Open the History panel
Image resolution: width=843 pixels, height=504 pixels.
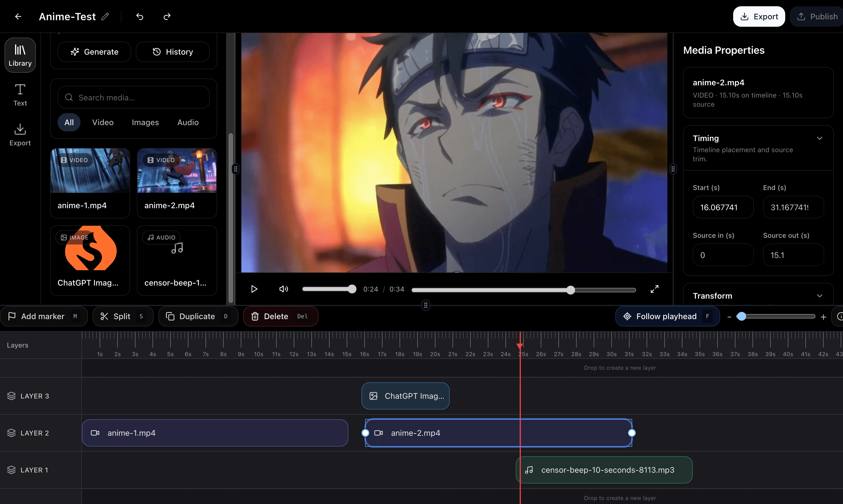pyautogui.click(x=172, y=51)
